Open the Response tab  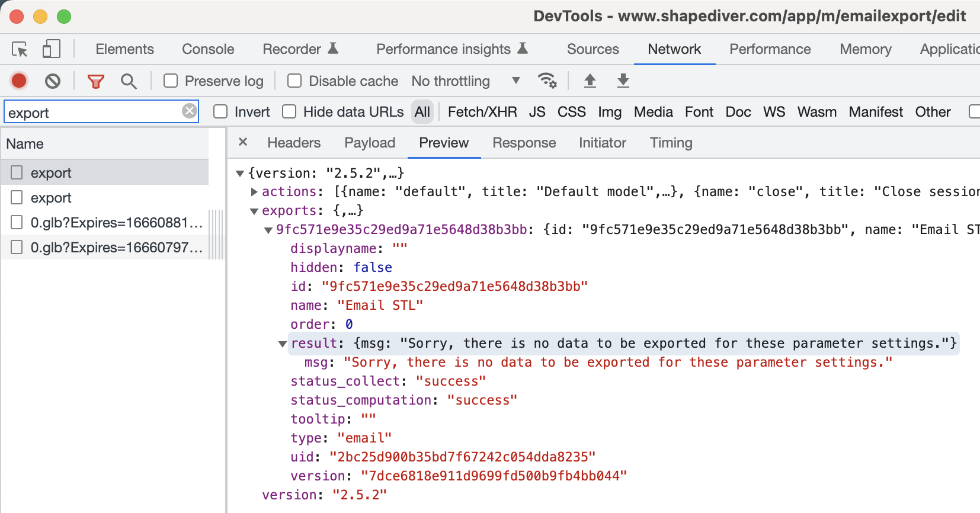tap(524, 143)
